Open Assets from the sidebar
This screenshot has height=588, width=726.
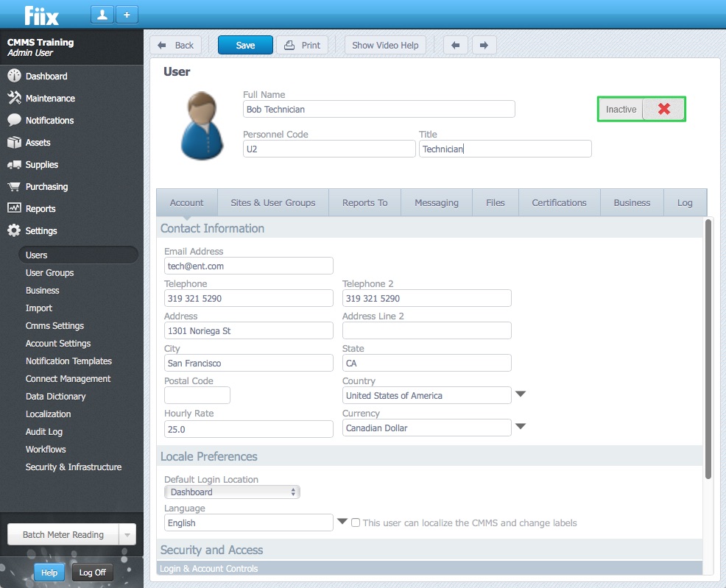[x=38, y=143]
